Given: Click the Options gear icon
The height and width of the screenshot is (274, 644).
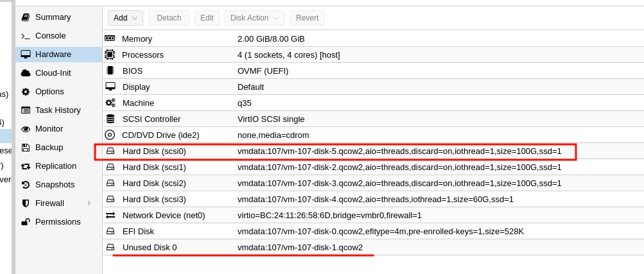Looking at the screenshot, I should [x=26, y=92].
